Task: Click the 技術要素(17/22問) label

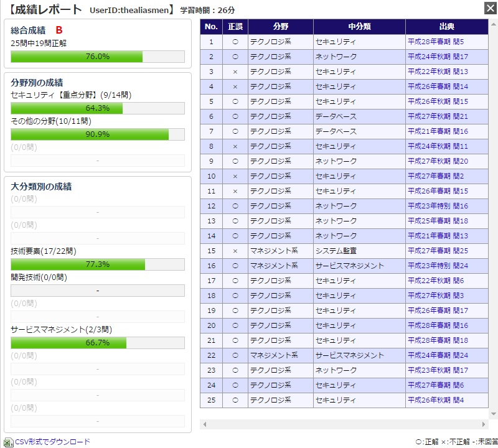Action: tap(44, 251)
